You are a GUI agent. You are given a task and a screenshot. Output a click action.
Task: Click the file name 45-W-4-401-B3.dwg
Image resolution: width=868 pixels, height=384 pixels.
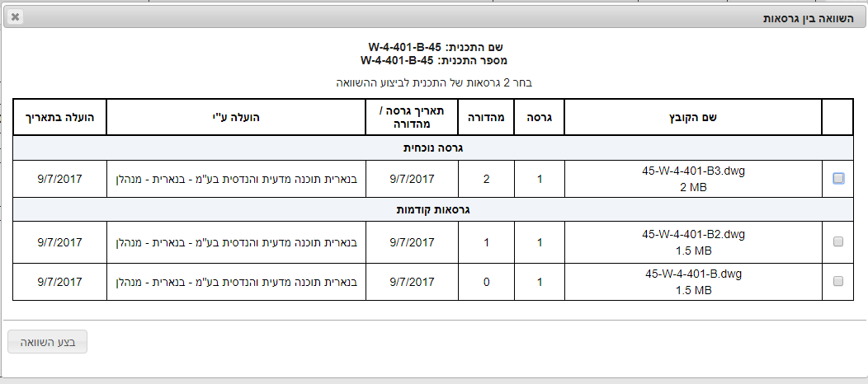pyautogui.click(x=692, y=171)
